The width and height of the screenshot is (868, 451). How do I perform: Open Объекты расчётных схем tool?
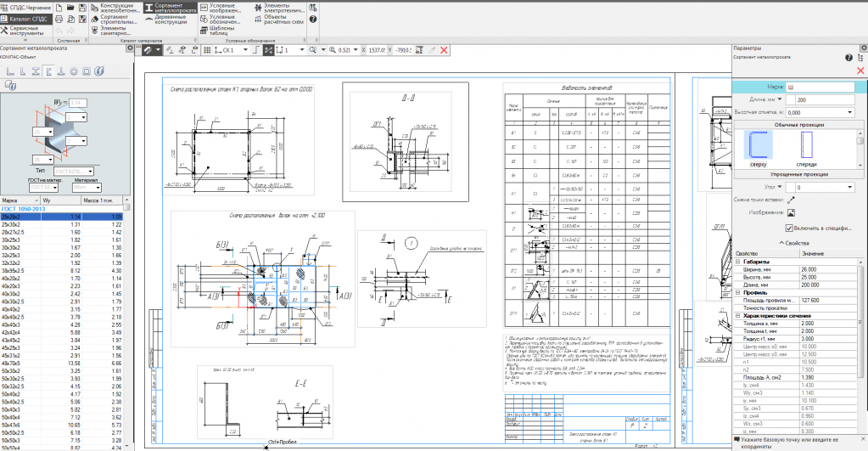pyautogui.click(x=278, y=19)
